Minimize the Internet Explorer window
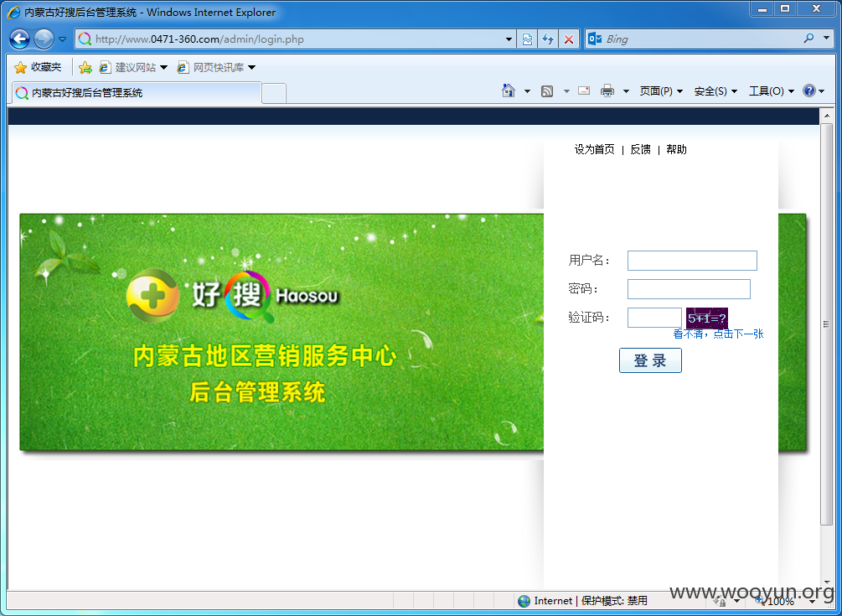 coord(762,8)
